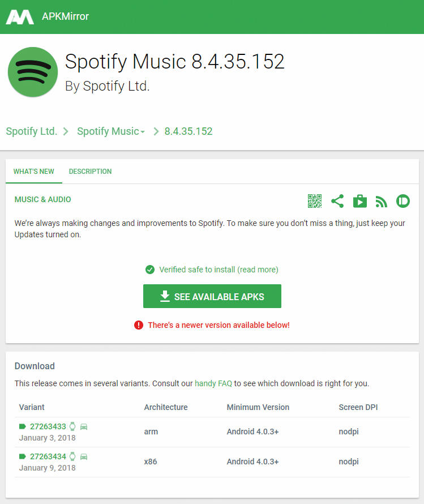Click the Spotify Ltd. breadcrumb link

point(32,131)
